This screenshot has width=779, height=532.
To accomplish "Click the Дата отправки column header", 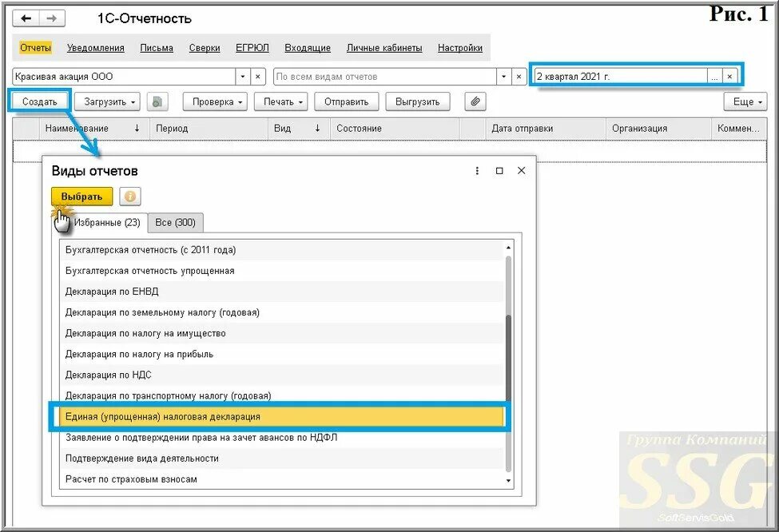I will pos(545,129).
